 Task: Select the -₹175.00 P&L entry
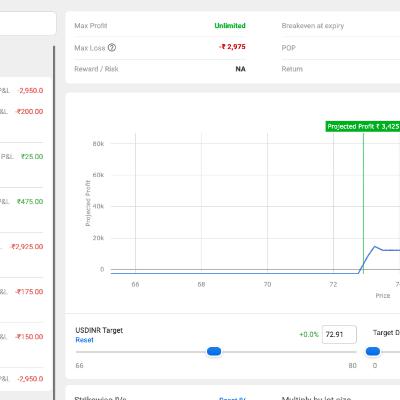tap(29, 292)
